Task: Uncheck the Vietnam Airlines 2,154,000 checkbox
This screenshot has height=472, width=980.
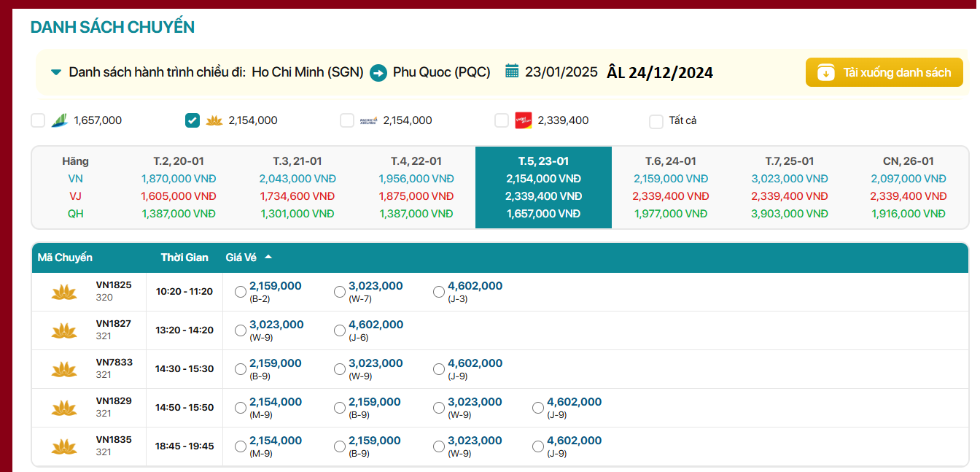Action: coord(192,120)
